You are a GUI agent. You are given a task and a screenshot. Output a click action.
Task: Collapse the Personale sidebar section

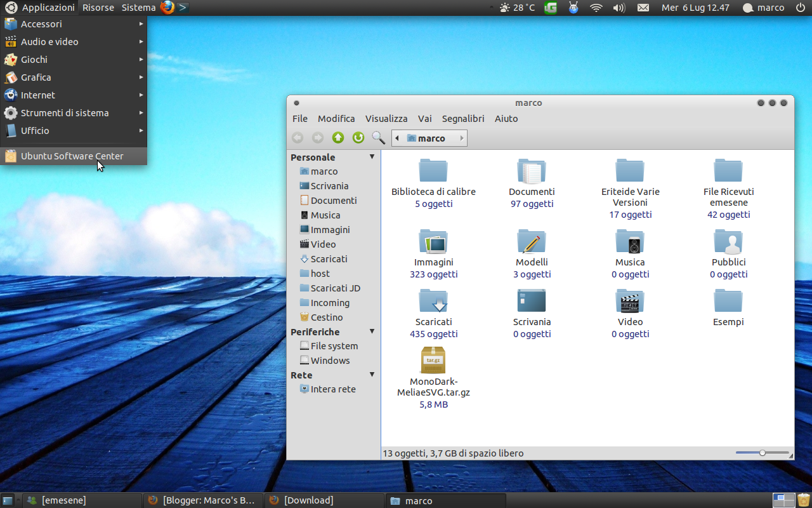click(x=372, y=156)
